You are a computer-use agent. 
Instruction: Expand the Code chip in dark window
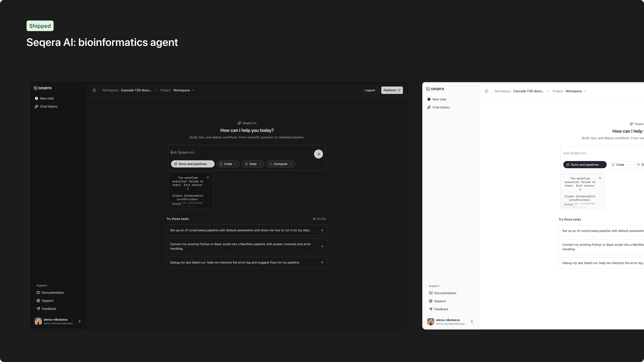228,164
